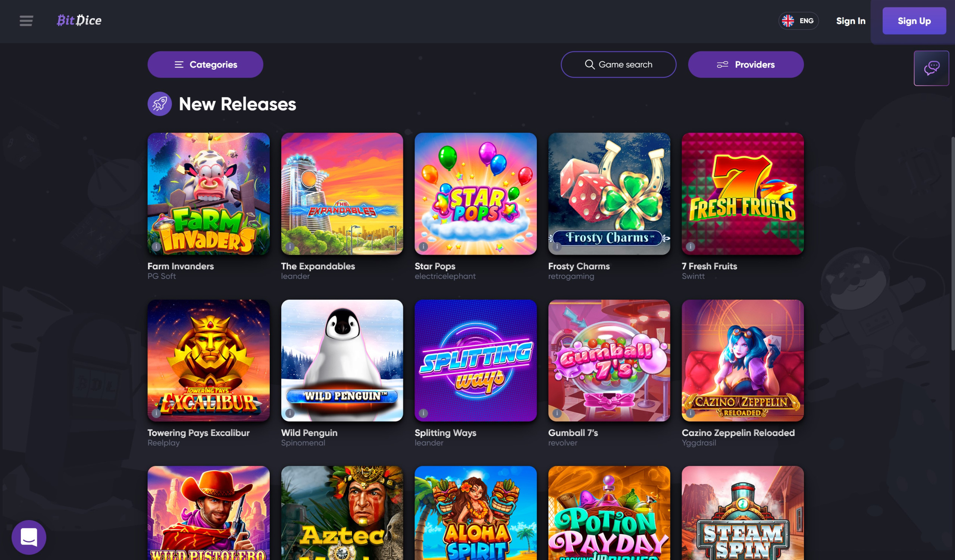Click the Game search field

point(619,65)
